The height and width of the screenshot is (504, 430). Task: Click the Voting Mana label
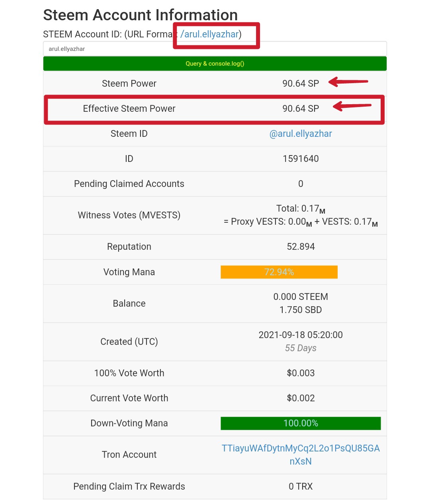[x=129, y=272]
